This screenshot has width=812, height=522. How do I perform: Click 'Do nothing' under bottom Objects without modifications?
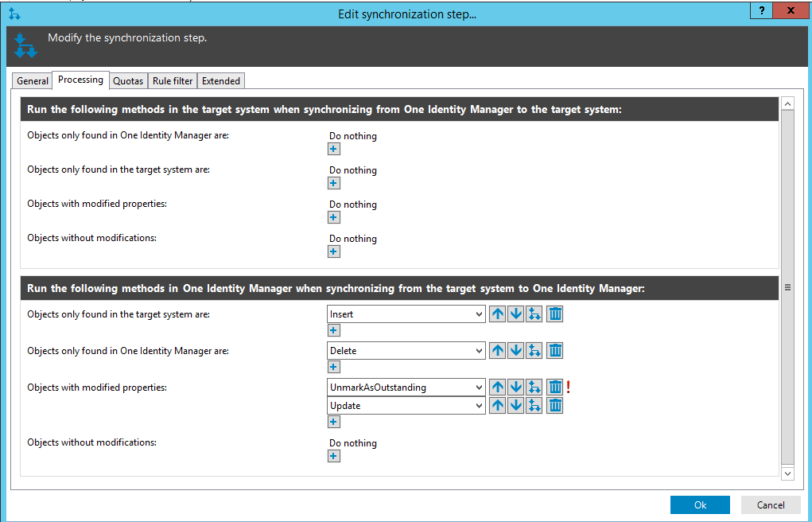[x=353, y=443]
